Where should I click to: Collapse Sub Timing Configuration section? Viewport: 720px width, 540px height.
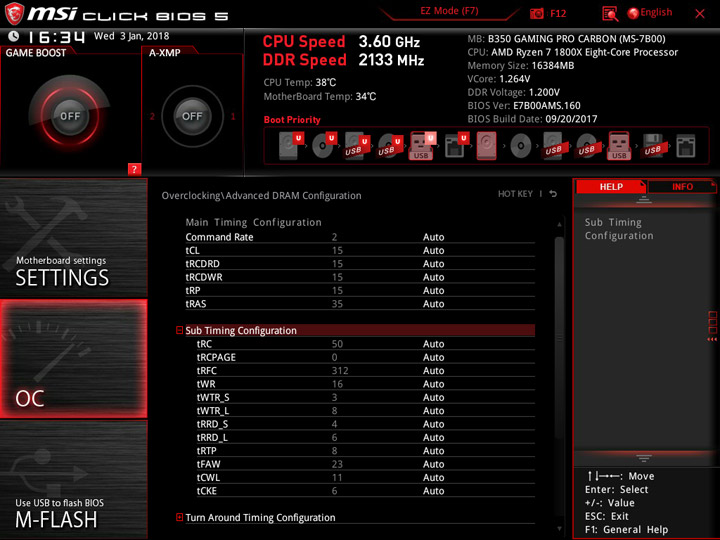click(180, 330)
